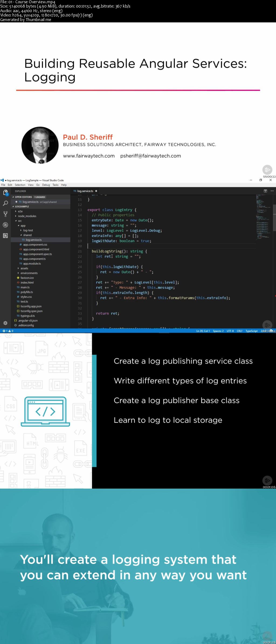Open the Source Control view icon
The image size is (276, 644).
5,214
